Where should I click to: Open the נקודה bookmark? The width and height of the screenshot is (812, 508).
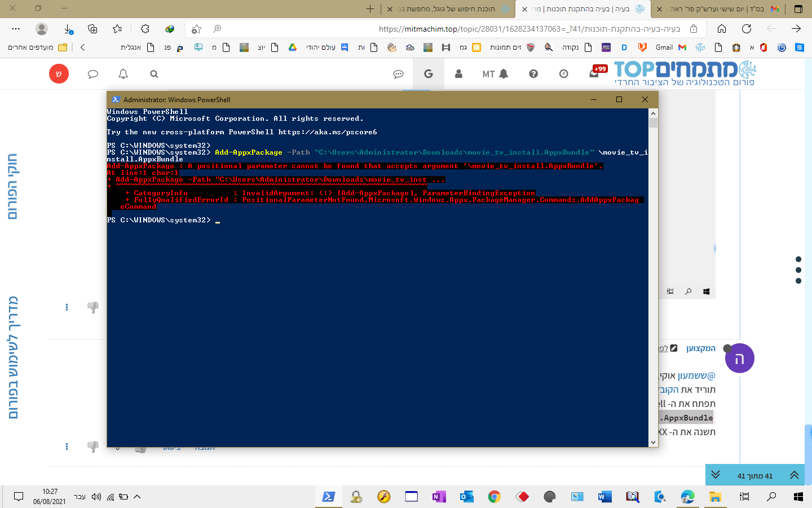pos(577,47)
